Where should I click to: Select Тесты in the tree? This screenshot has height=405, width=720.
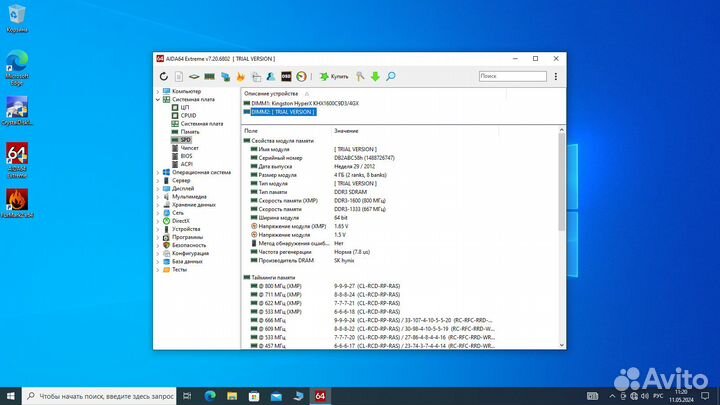tap(179, 270)
